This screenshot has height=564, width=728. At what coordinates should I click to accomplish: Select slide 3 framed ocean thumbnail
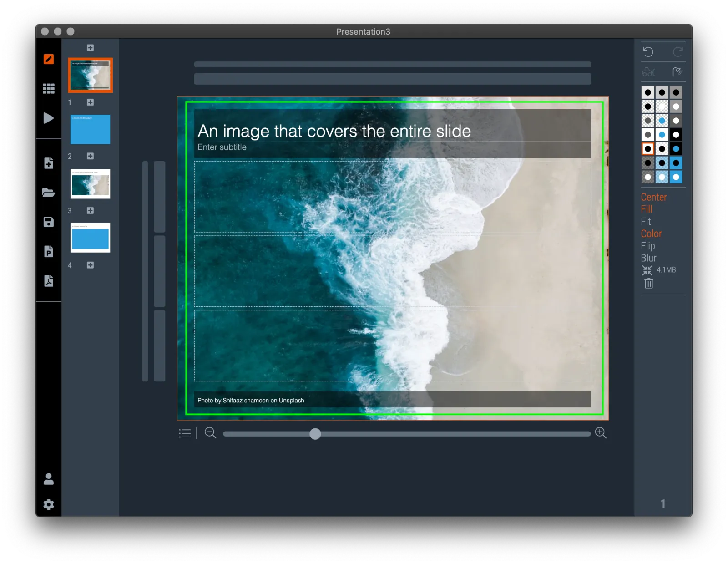tap(90, 184)
